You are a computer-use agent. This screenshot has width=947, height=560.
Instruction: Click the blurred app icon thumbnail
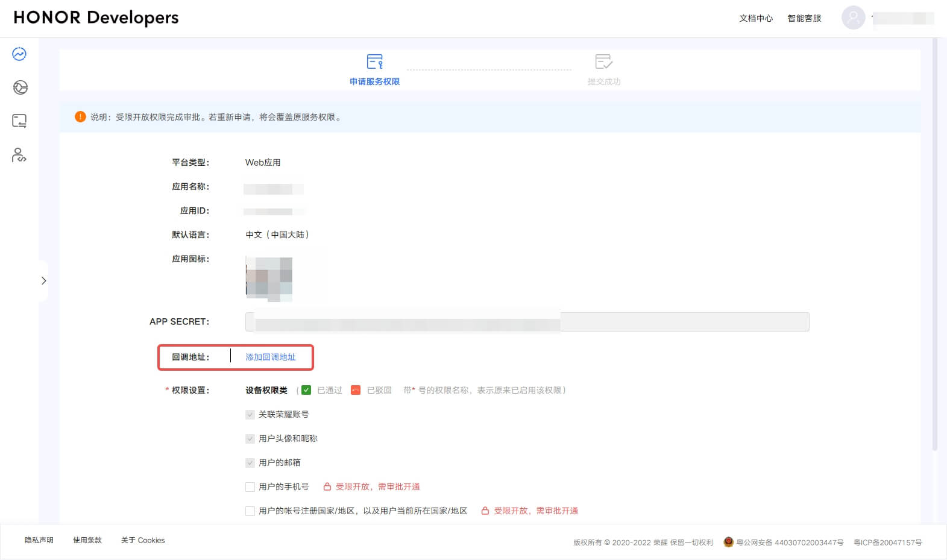[x=269, y=279]
